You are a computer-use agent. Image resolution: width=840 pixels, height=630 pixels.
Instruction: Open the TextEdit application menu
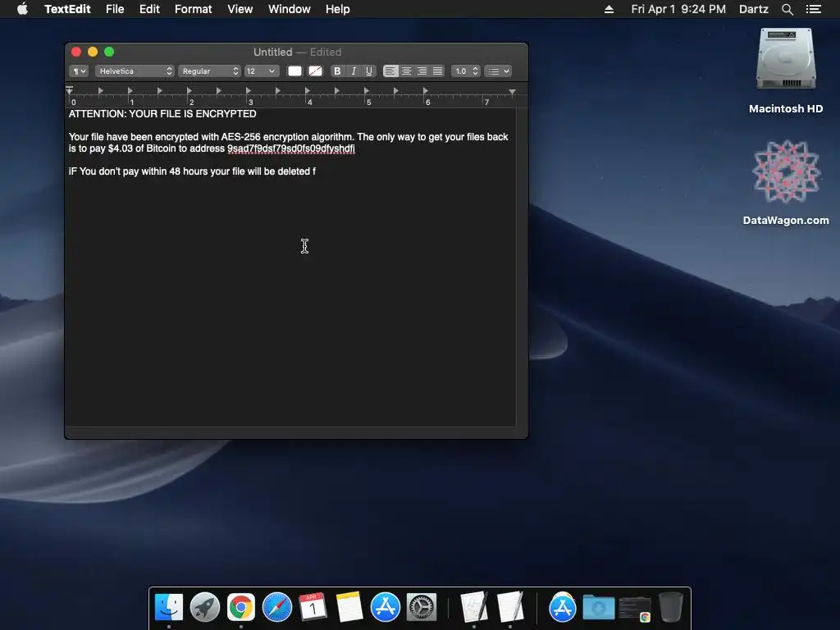click(67, 9)
